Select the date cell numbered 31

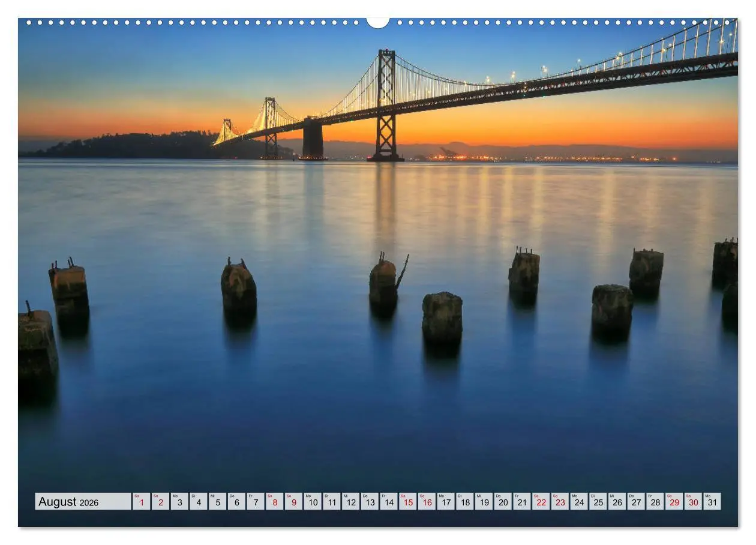(712, 502)
